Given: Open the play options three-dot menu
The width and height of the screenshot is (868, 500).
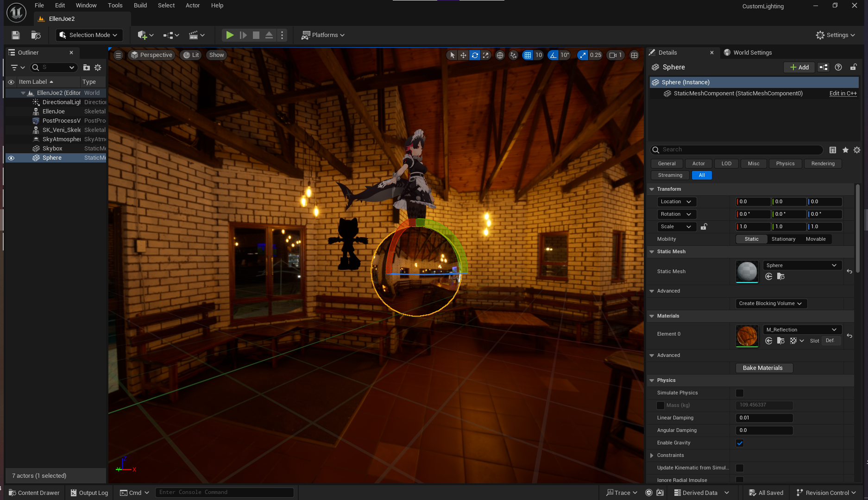Looking at the screenshot, I should [x=282, y=35].
